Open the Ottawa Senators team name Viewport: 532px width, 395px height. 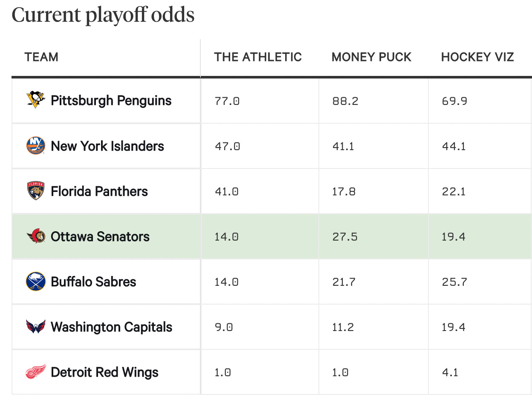(x=100, y=236)
